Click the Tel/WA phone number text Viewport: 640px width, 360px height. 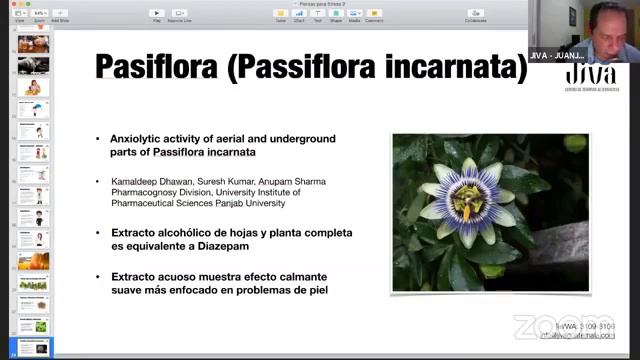(x=585, y=326)
